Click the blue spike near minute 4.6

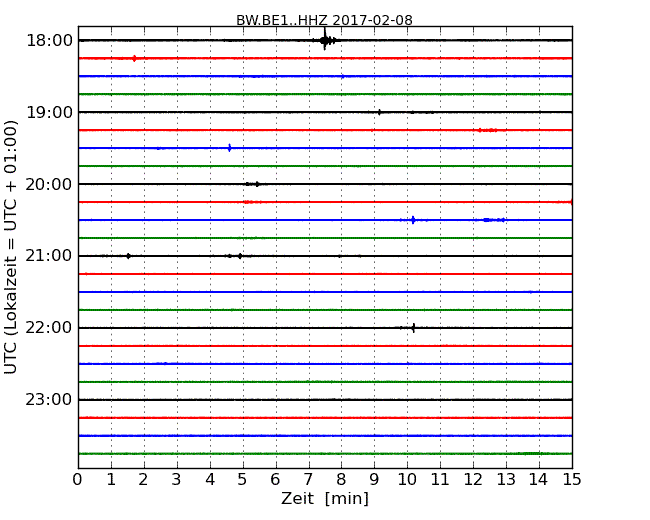(x=230, y=148)
